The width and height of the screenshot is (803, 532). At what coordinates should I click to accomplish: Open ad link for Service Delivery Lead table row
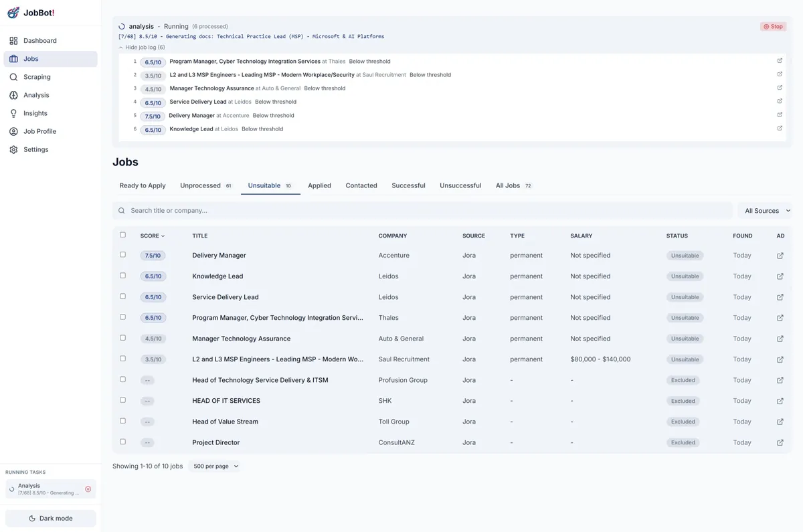tap(780, 297)
